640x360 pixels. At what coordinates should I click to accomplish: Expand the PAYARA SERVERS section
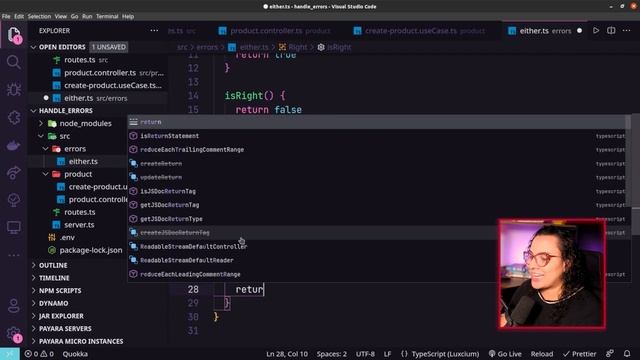click(65, 329)
